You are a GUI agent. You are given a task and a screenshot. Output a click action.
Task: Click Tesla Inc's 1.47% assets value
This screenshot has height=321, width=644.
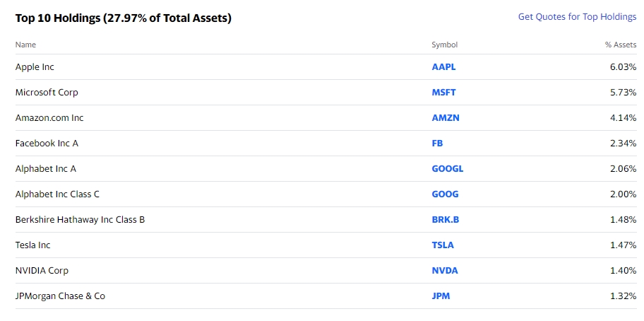pos(623,245)
